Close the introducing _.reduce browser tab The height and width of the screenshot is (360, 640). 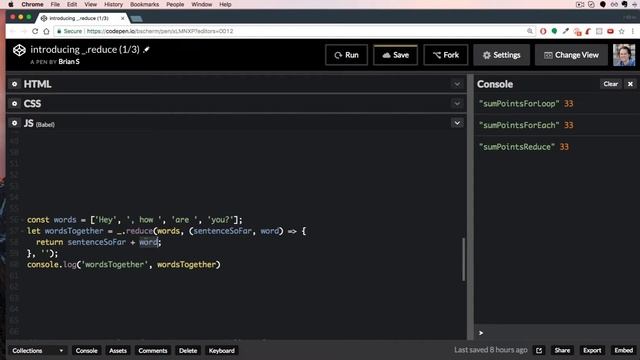(122, 18)
